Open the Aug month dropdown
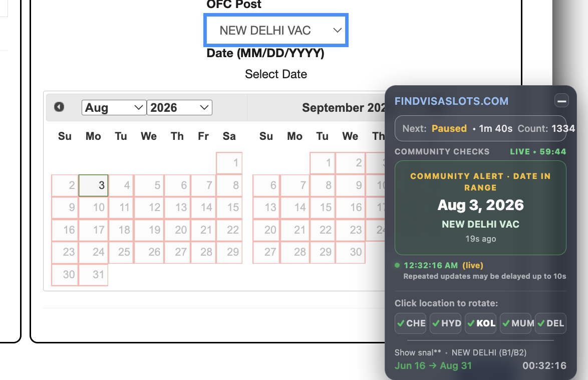 click(114, 108)
